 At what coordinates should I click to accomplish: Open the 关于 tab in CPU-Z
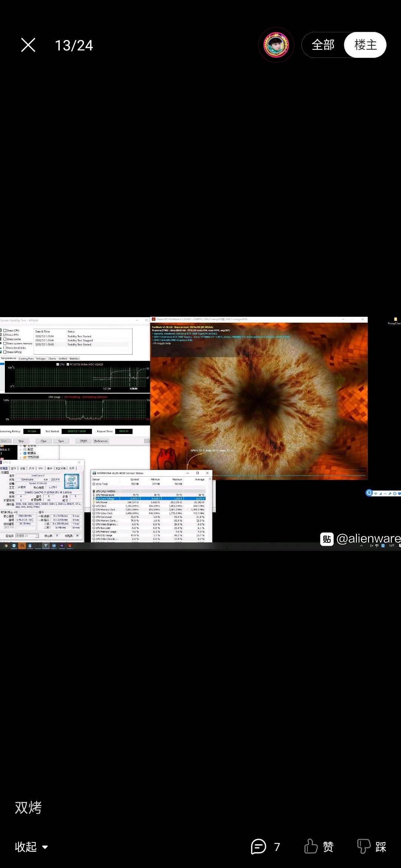coord(72,468)
